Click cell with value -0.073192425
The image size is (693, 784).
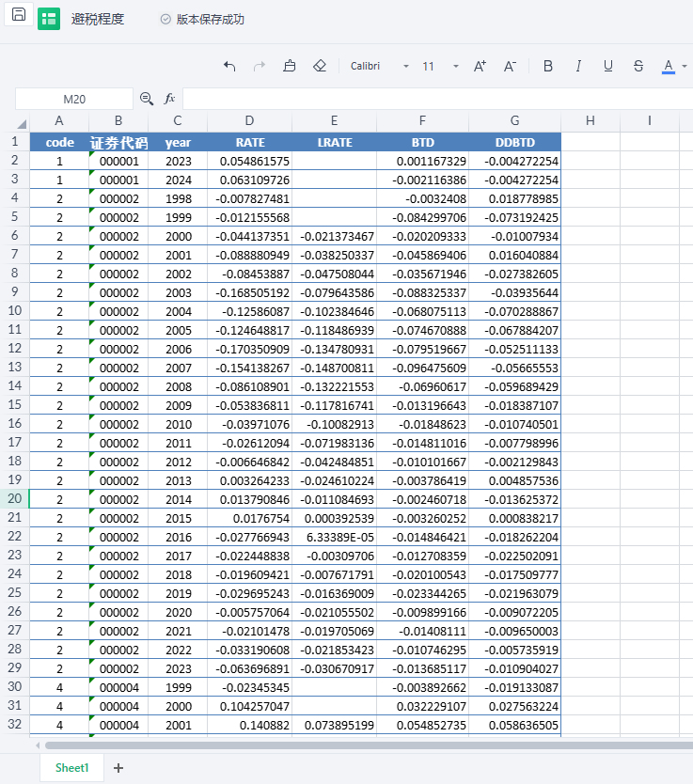point(515,217)
